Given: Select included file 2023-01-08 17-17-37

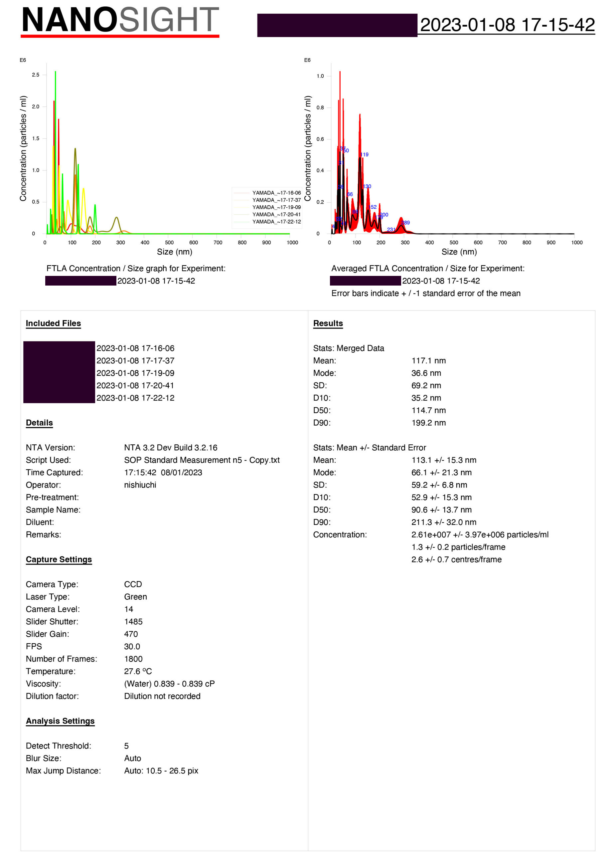Looking at the screenshot, I should (135, 361).
